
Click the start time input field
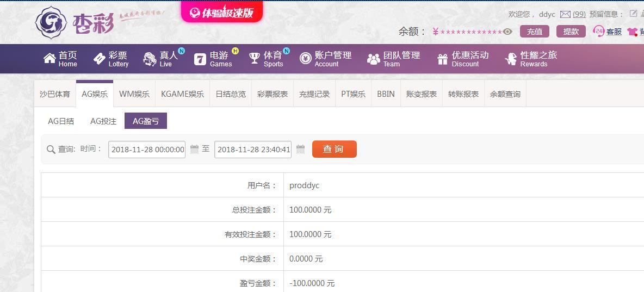tap(147, 150)
